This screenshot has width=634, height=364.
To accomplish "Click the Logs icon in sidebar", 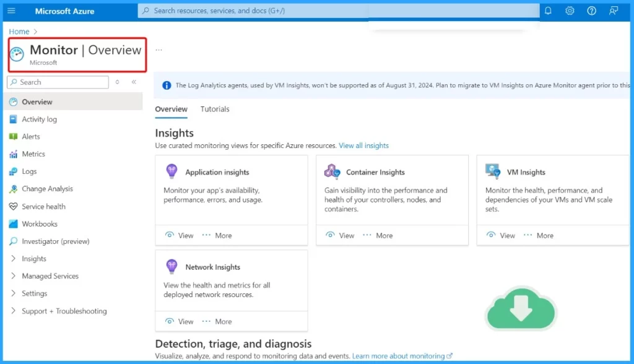I will (14, 171).
